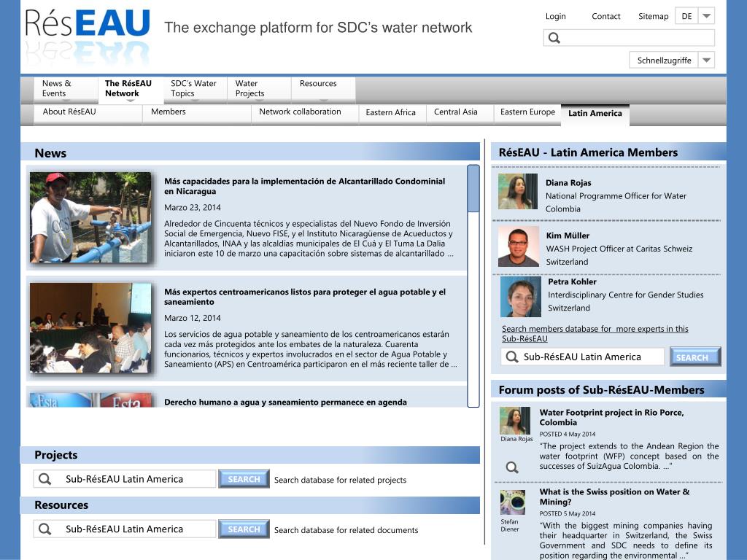Expand the News & Events menu arrow
This screenshot has width=747, height=560.
66,101
